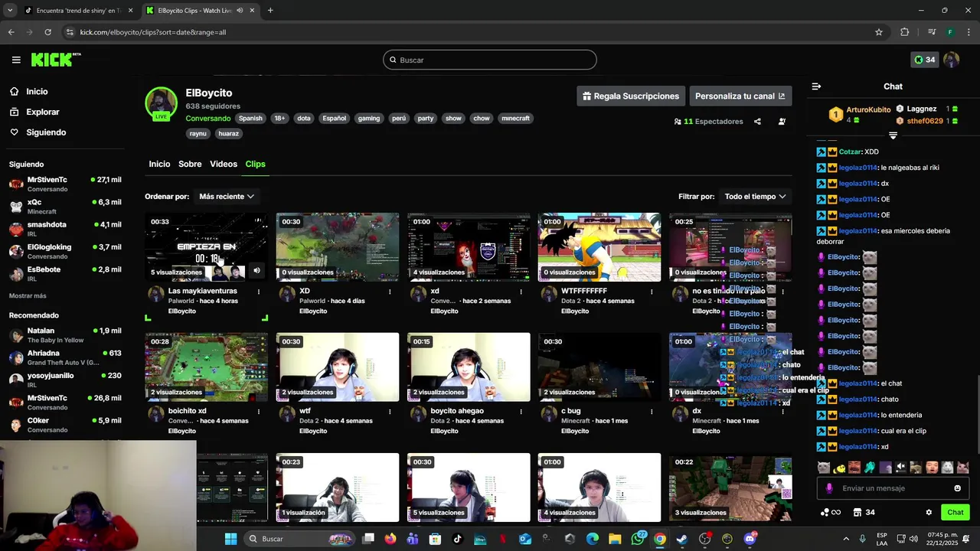Open options menu for c bug clip
The height and width of the screenshot is (551, 980).
[x=652, y=411]
